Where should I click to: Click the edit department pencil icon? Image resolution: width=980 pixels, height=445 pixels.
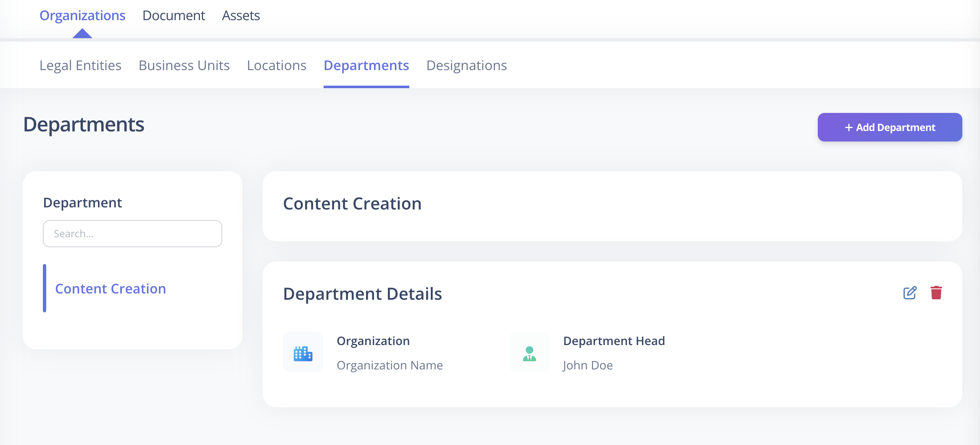point(910,293)
